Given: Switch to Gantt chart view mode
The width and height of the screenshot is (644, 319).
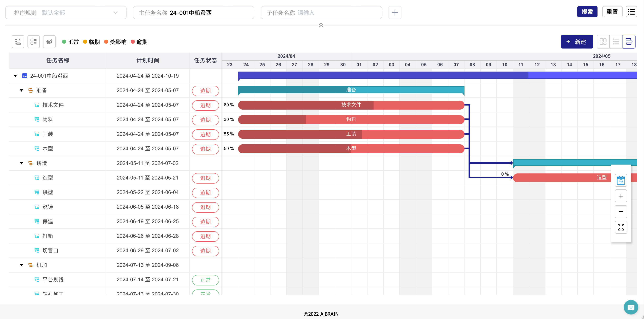Looking at the screenshot, I should [629, 41].
